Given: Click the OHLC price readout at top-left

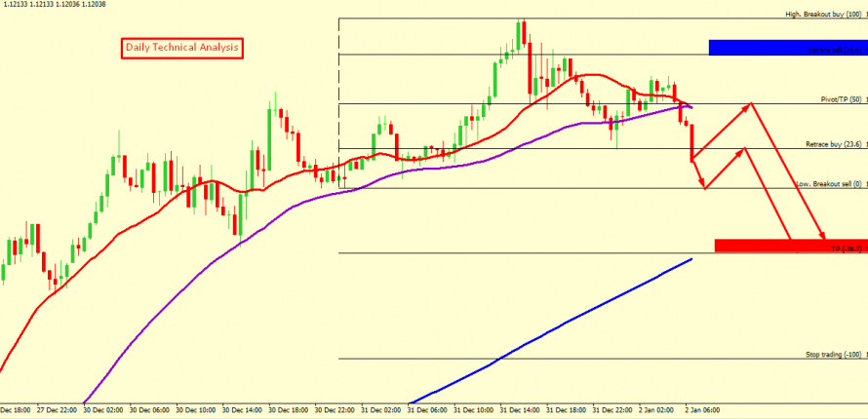Looking at the screenshot, I should [x=55, y=6].
